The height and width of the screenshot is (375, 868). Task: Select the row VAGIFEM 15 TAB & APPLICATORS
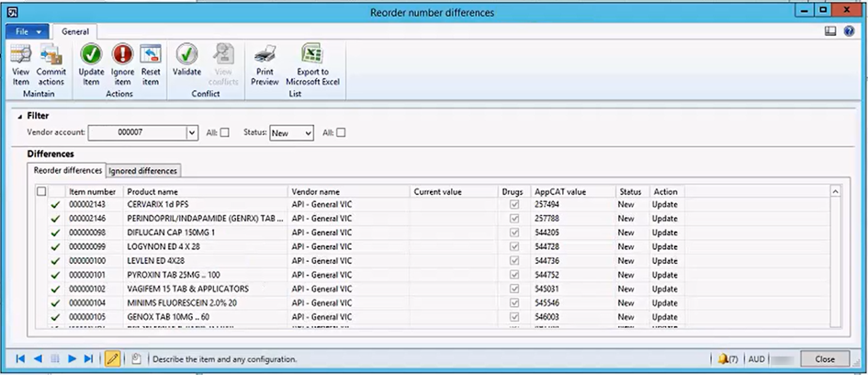point(433,290)
